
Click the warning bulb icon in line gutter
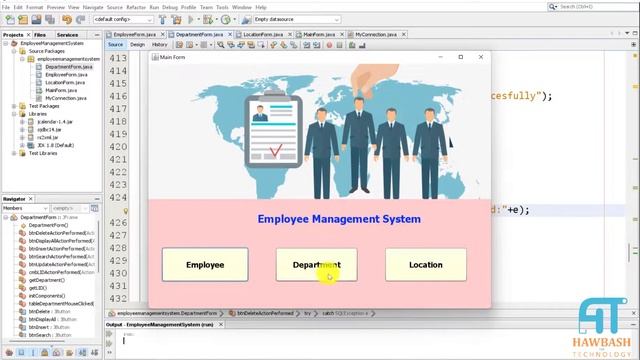coord(126,211)
